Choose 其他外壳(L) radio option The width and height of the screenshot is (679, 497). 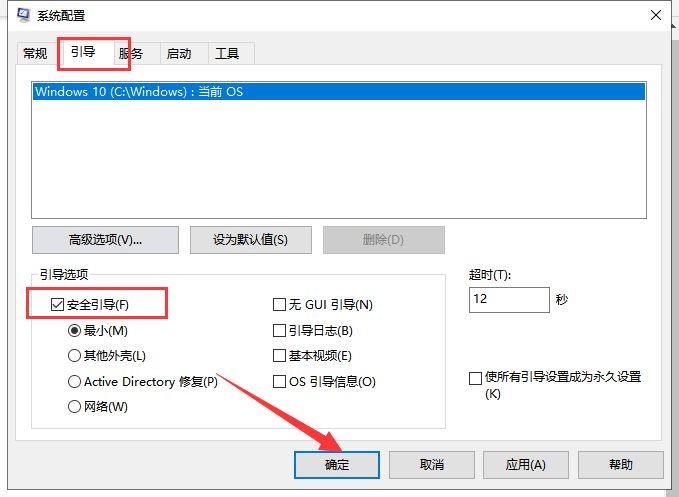(74, 356)
